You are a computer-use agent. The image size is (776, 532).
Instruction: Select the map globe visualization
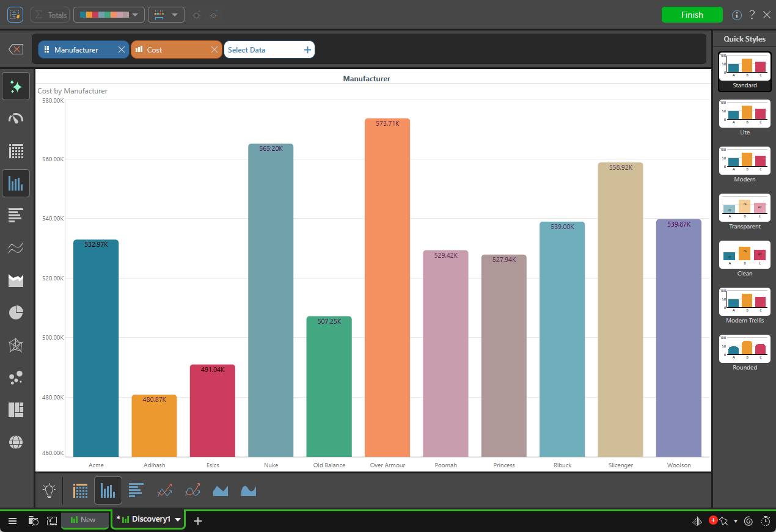(16, 442)
